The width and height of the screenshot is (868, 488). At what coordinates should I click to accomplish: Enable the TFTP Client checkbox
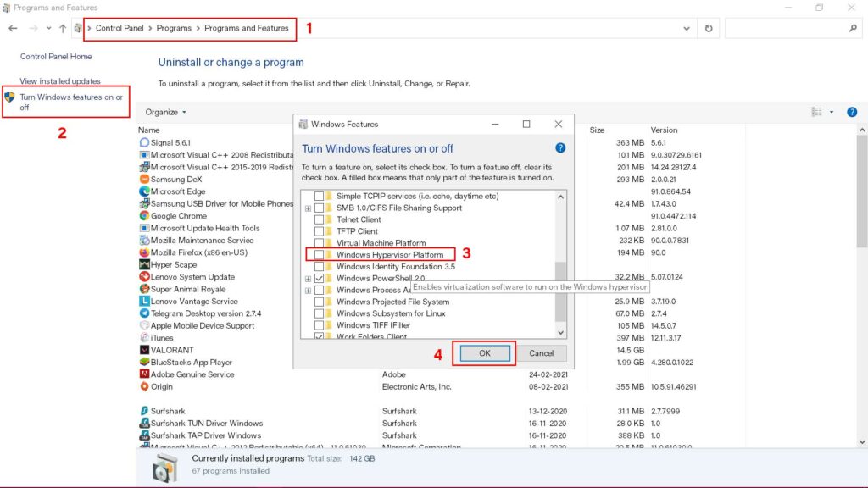[319, 231]
